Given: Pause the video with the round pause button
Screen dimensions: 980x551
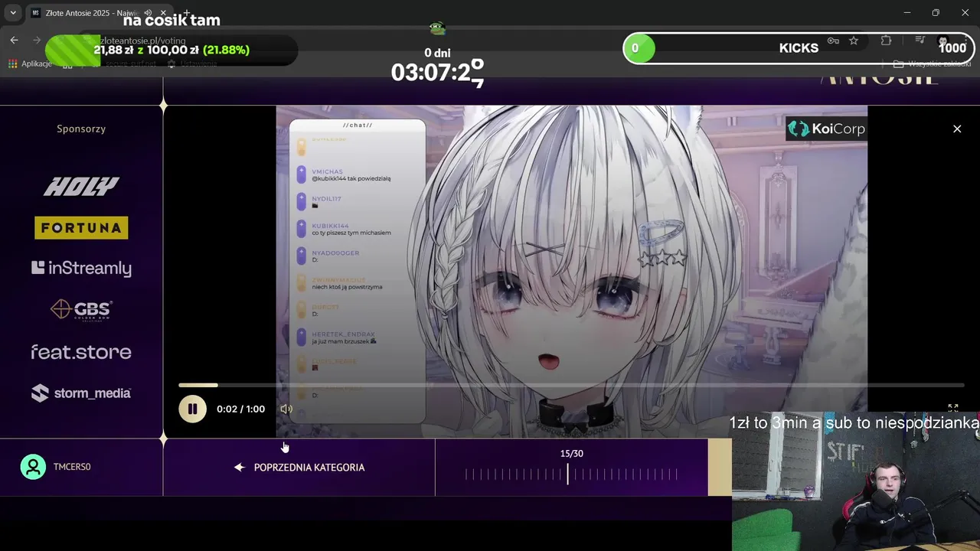Looking at the screenshot, I should point(192,409).
